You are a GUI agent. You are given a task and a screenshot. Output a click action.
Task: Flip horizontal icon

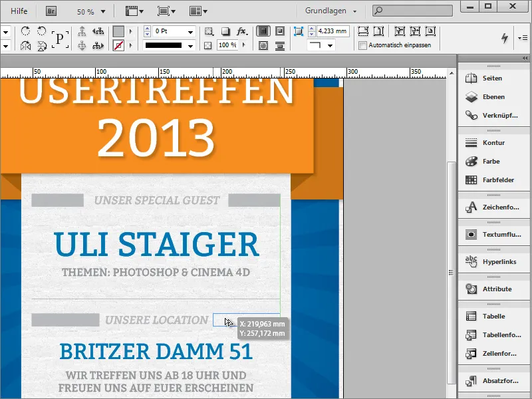[25, 45]
